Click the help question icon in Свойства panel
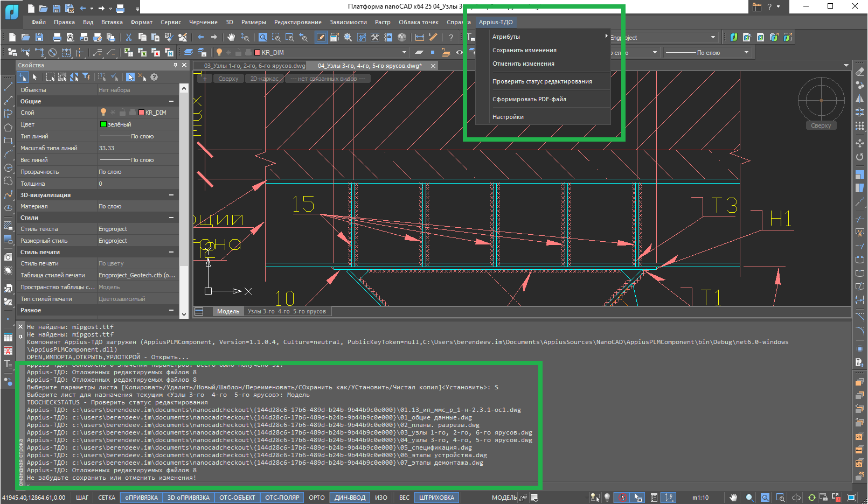The width and height of the screenshot is (868, 504). [x=154, y=77]
